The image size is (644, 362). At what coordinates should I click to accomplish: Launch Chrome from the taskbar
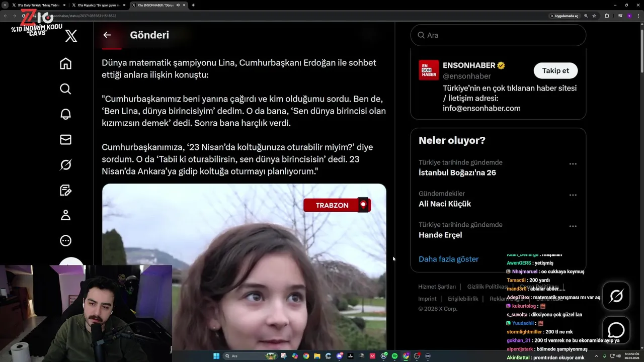(x=306, y=356)
